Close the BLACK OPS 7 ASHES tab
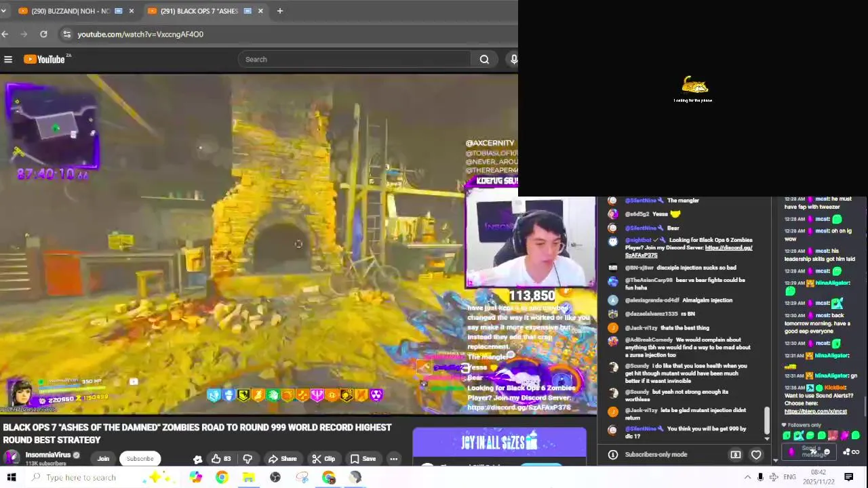Image resolution: width=868 pixels, height=488 pixels. (x=260, y=11)
